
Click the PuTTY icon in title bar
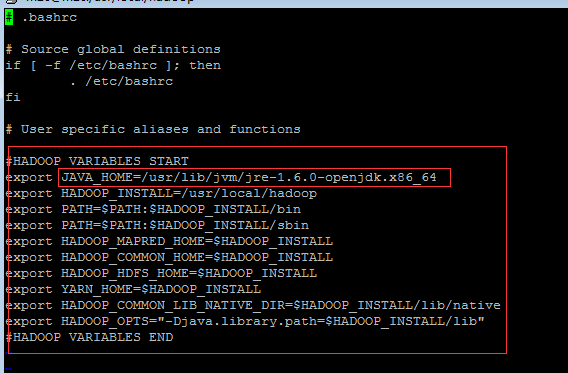click(x=12, y=1)
